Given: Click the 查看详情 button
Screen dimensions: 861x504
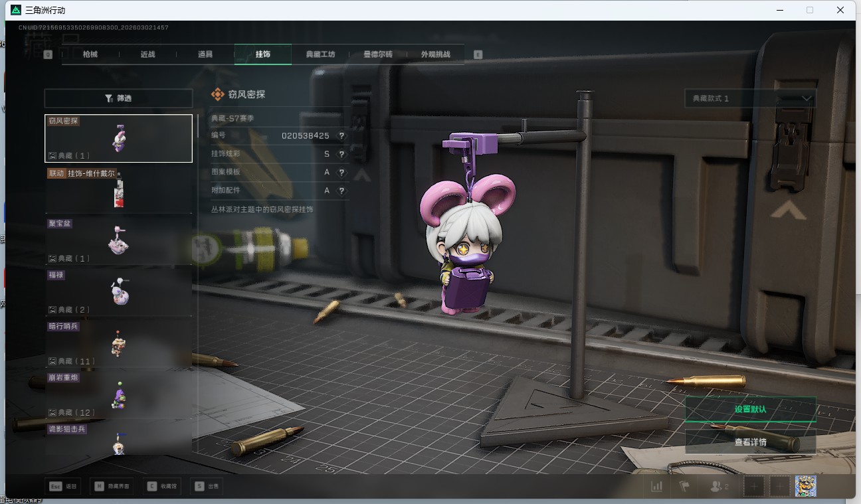Looking at the screenshot, I should pos(750,442).
